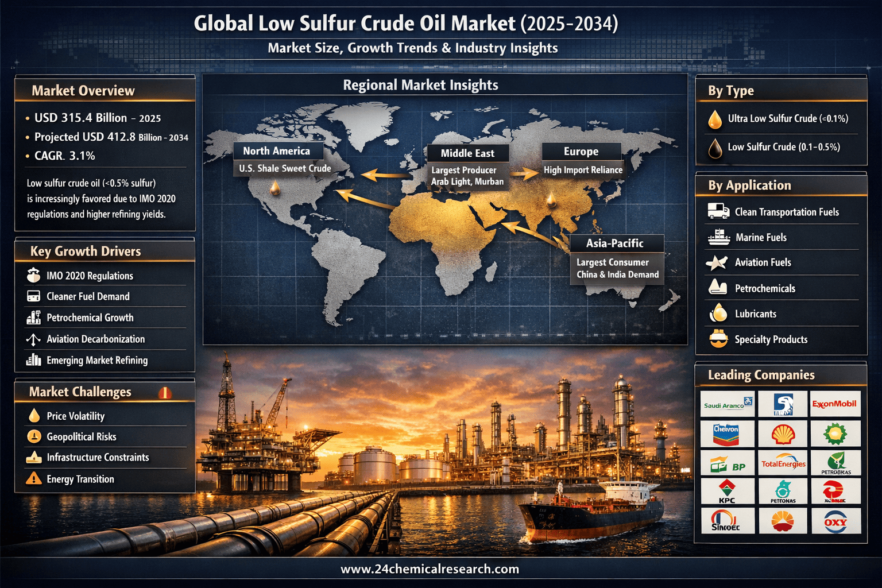This screenshot has height=588, width=882.
Task: Select the North America region label
Action: coord(277,151)
